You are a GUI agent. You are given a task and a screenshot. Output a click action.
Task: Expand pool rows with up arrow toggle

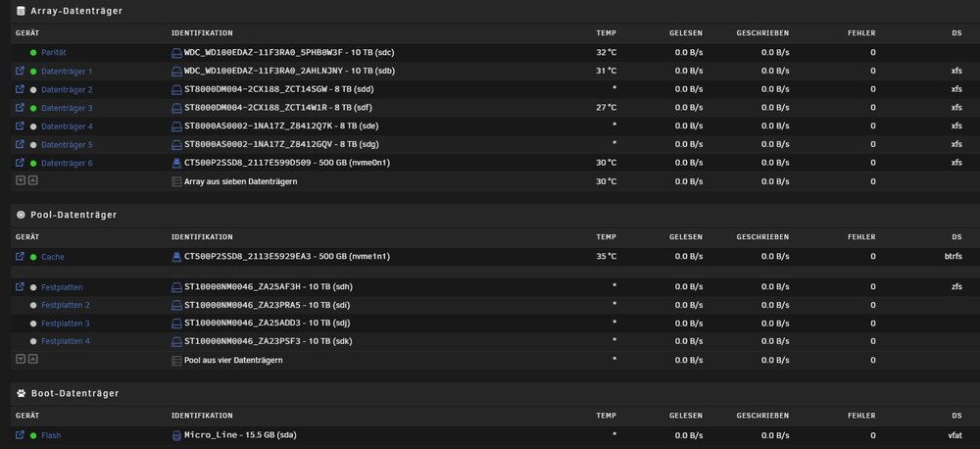tap(32, 359)
